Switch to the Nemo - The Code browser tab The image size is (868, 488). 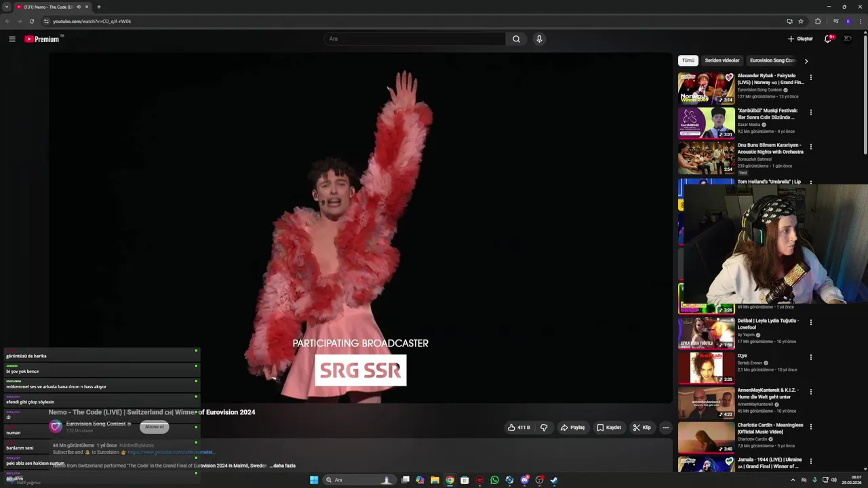tap(48, 7)
